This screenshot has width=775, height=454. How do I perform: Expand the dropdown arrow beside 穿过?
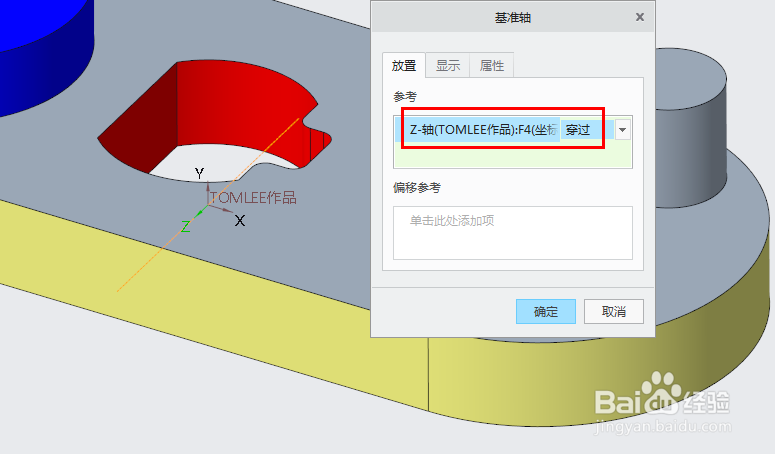(x=622, y=130)
